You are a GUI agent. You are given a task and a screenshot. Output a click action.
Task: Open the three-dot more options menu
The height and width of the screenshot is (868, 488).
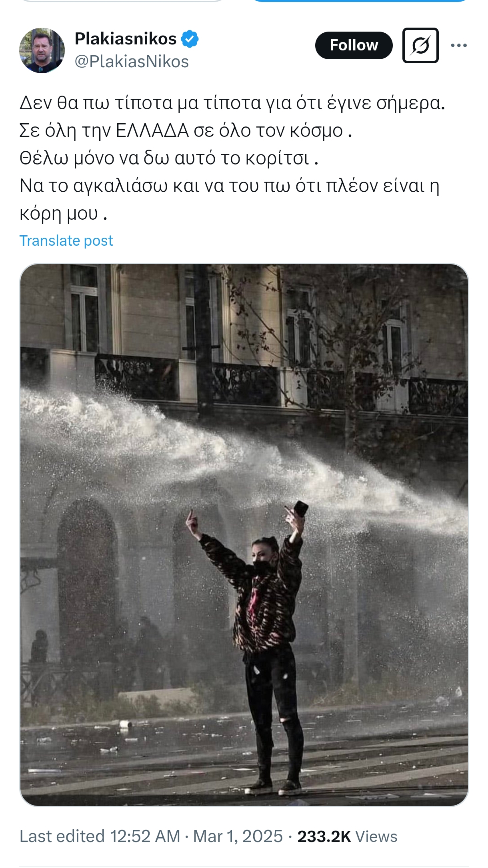coord(459,45)
